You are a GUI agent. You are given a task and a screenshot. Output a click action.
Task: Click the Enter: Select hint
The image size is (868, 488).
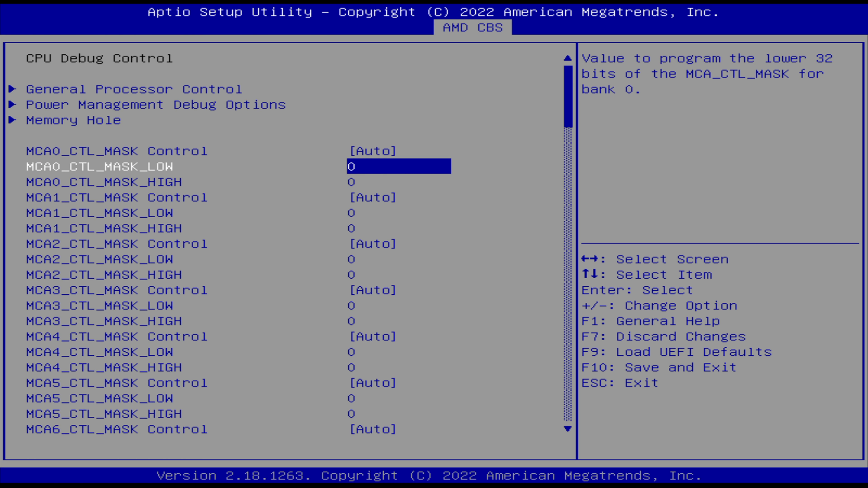pos(637,290)
